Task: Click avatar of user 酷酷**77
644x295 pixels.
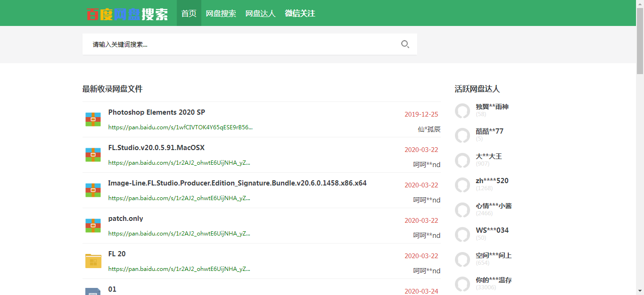Action: click(x=462, y=135)
